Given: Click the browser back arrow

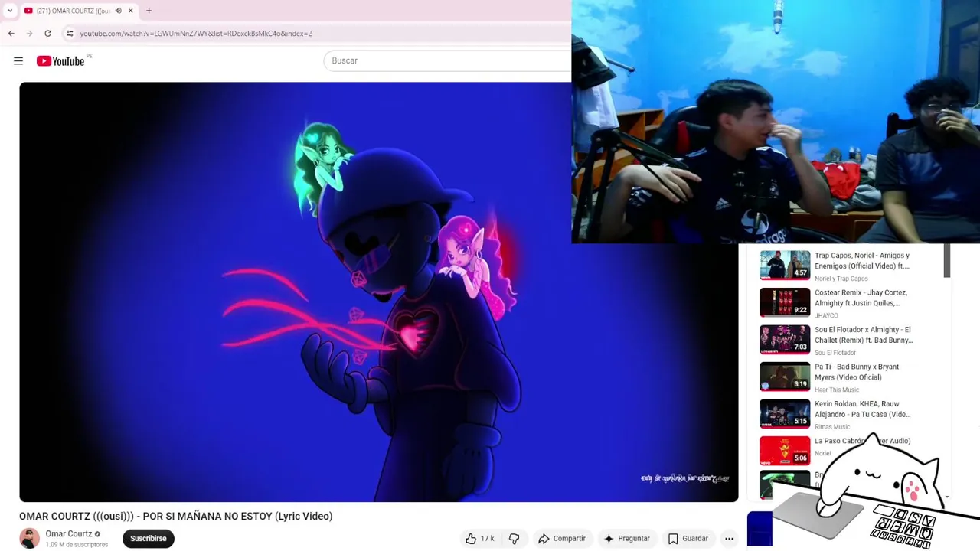Looking at the screenshot, I should click(11, 34).
